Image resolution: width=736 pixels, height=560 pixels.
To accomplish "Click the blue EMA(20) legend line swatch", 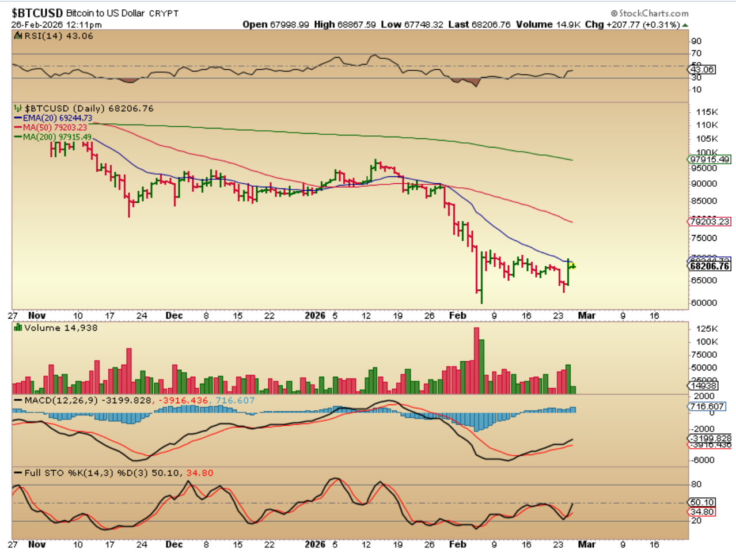I will 18,118.
